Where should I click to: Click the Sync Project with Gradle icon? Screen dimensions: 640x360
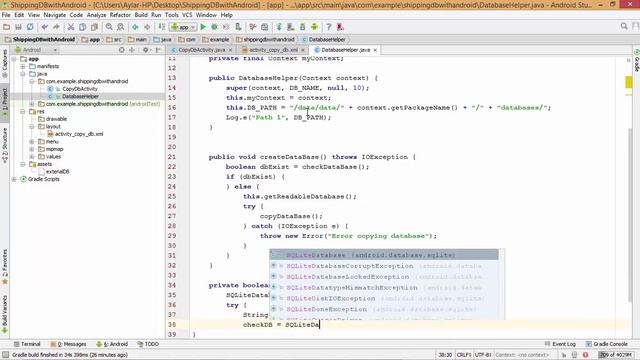[x=279, y=27]
